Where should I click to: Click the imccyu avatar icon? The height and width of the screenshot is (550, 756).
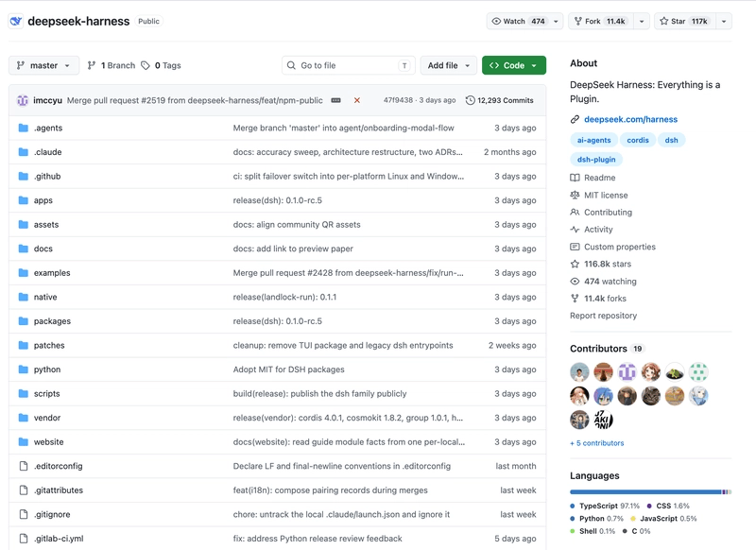coord(23,100)
